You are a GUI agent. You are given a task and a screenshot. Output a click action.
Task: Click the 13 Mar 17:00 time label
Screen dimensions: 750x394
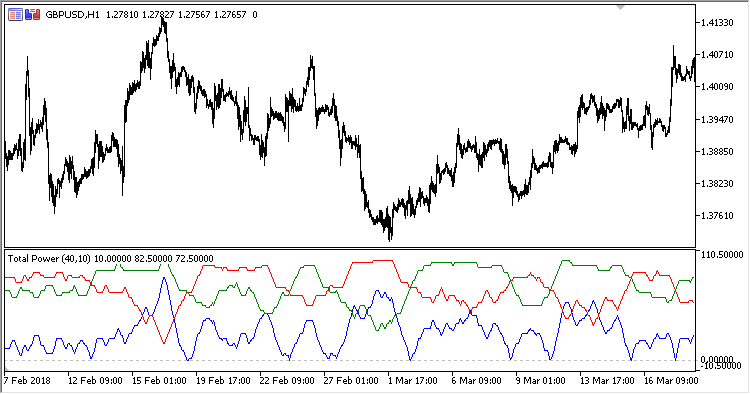click(607, 381)
